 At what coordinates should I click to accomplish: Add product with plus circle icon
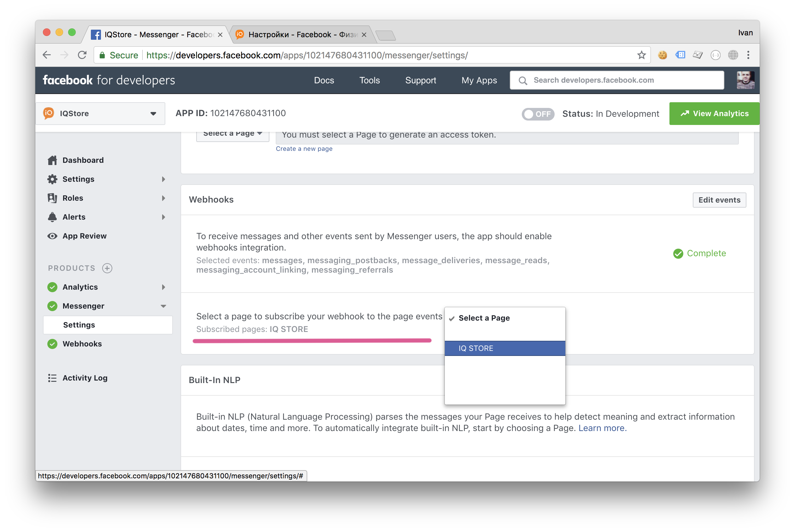pos(107,268)
